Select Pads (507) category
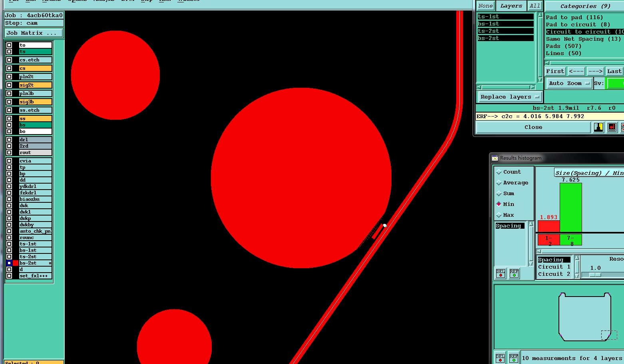The height and width of the screenshot is (364, 624). tap(564, 46)
